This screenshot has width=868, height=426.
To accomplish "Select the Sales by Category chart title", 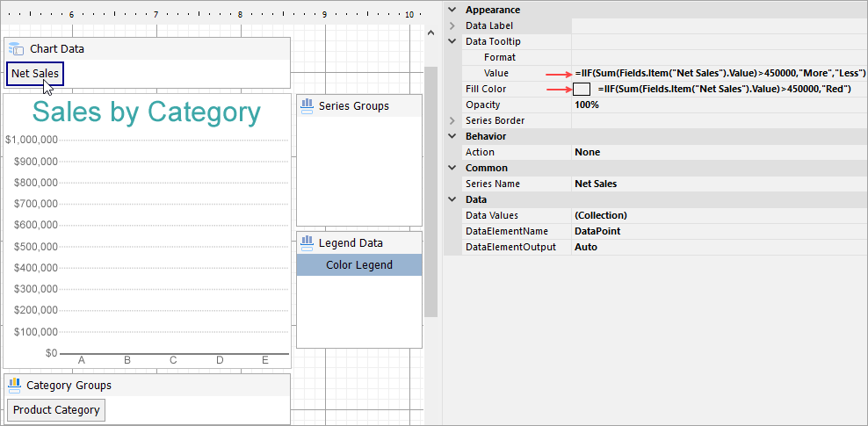I will (x=146, y=112).
